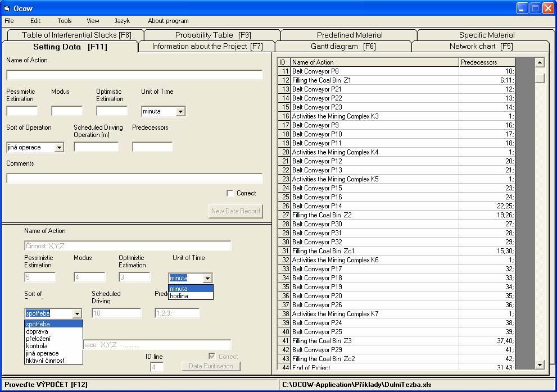Click the Scheduled Driving Operation input field
The height and width of the screenshot is (392, 557).
point(96,147)
